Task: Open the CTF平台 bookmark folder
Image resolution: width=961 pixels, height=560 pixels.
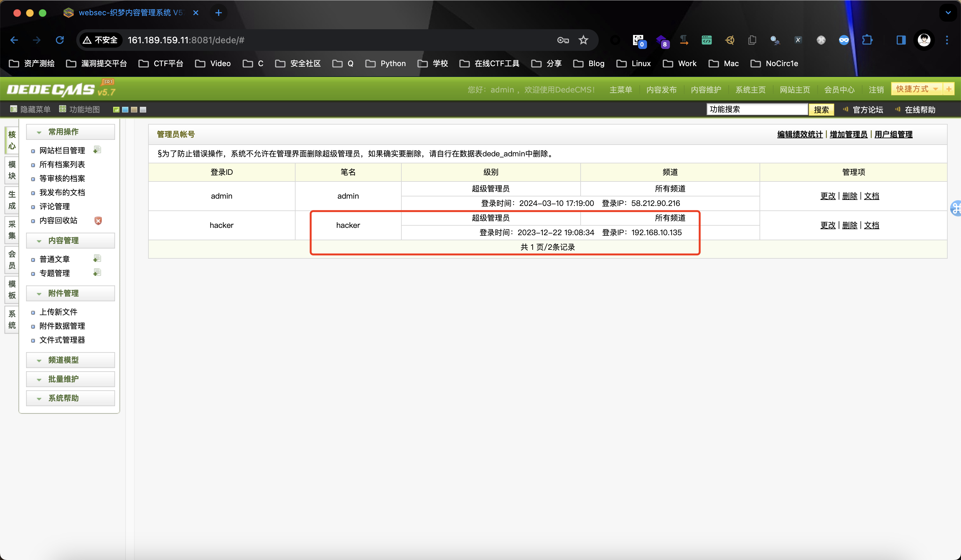Action: click(x=161, y=63)
